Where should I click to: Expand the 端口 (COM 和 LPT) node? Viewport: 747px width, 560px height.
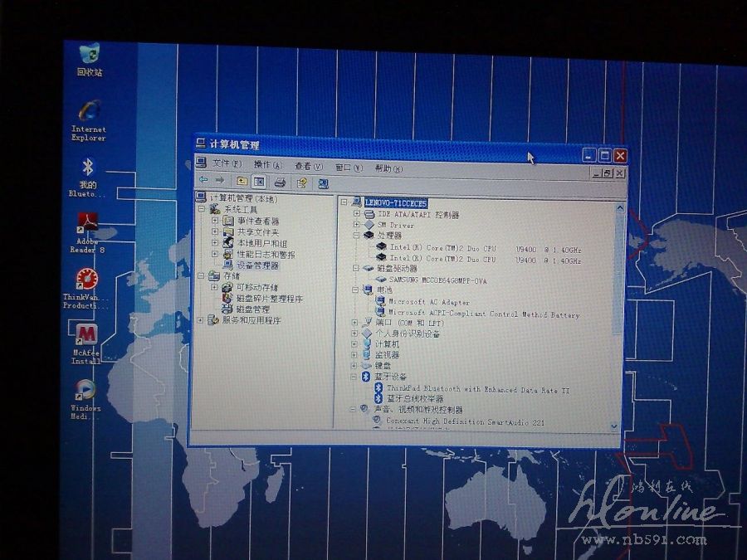(356, 322)
